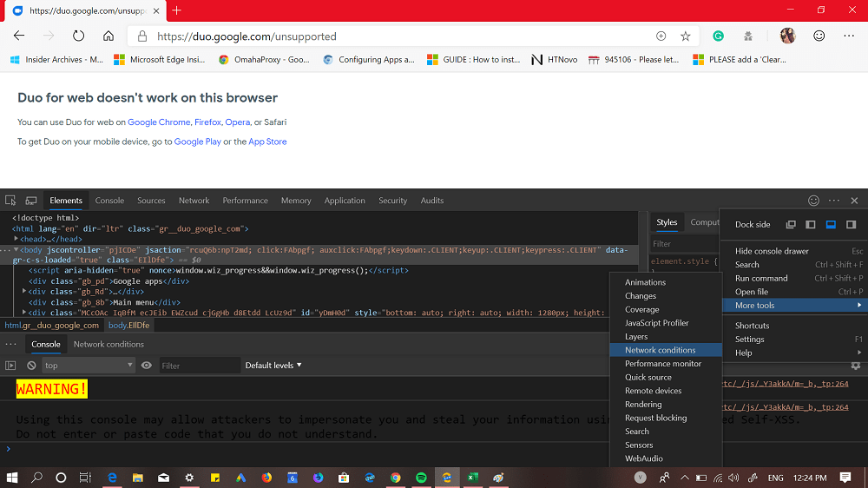
Task: Click the padlock site info icon
Action: tap(142, 36)
